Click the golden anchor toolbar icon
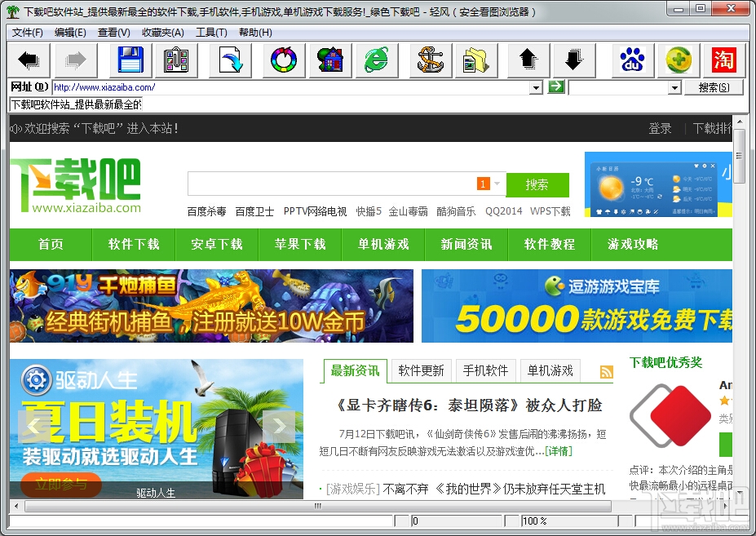 pyautogui.click(x=431, y=60)
